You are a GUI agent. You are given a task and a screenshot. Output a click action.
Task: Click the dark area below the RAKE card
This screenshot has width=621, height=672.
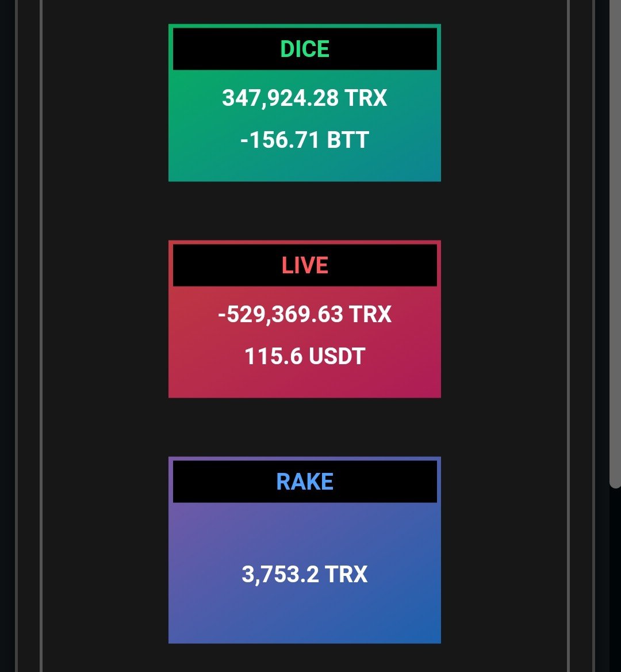tap(305, 658)
